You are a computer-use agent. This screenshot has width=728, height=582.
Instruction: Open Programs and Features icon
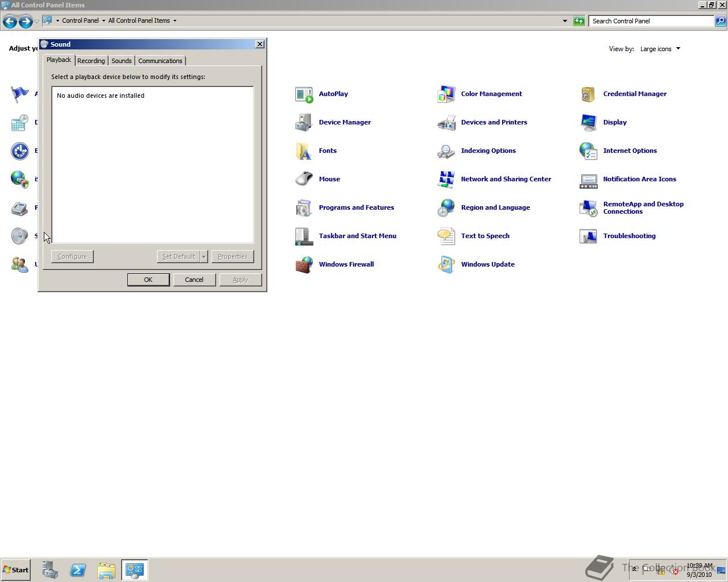(304, 208)
